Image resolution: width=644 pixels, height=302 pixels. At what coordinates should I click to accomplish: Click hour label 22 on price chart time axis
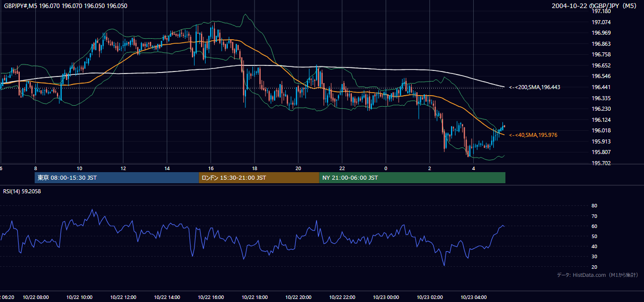(x=342, y=168)
